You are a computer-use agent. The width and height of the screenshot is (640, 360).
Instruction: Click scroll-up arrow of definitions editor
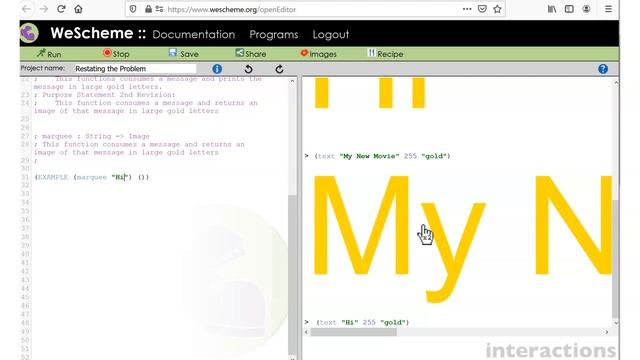tap(292, 81)
